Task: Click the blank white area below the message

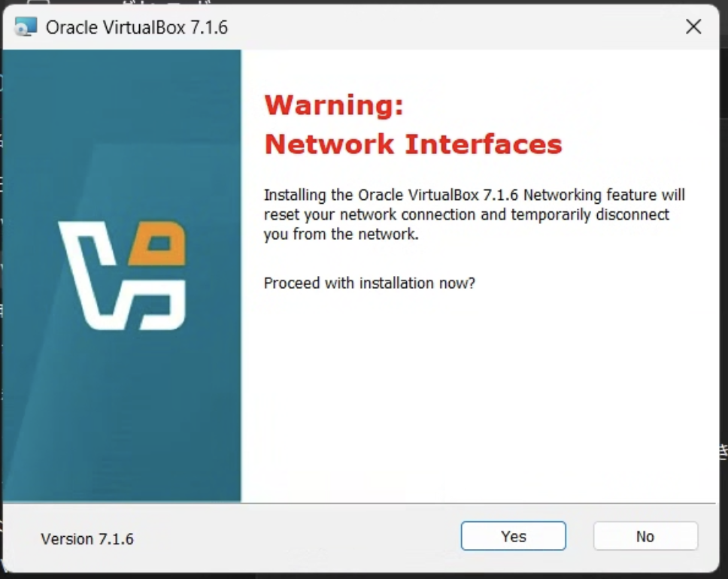Action: coord(478,395)
